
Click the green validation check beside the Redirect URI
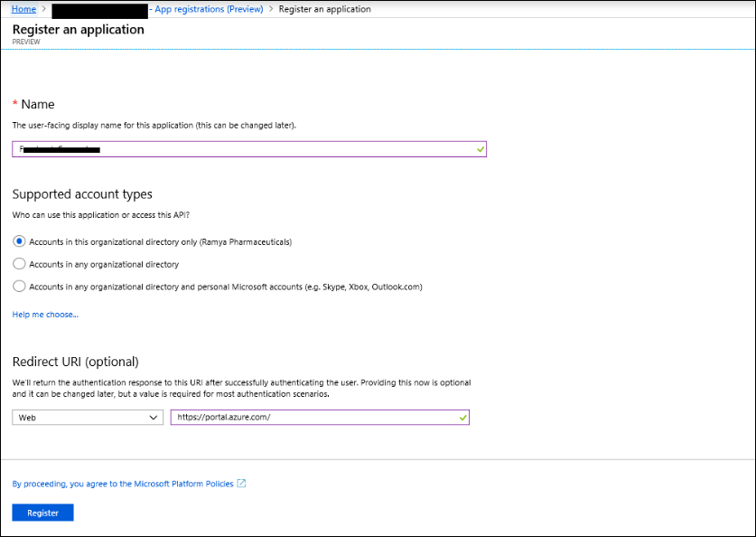tap(462, 417)
